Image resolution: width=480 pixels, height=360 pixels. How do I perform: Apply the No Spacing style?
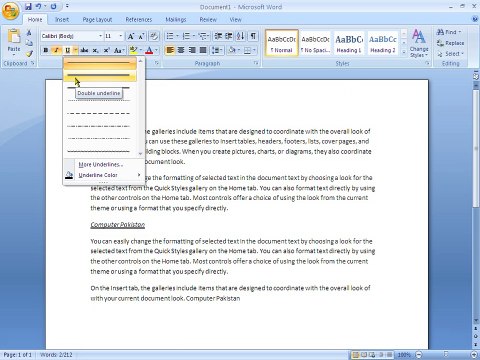click(x=315, y=43)
